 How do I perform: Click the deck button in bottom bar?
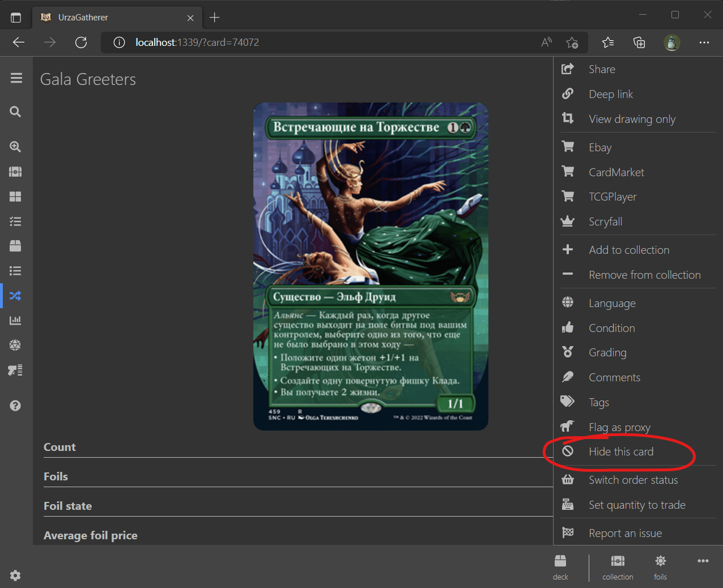point(560,567)
